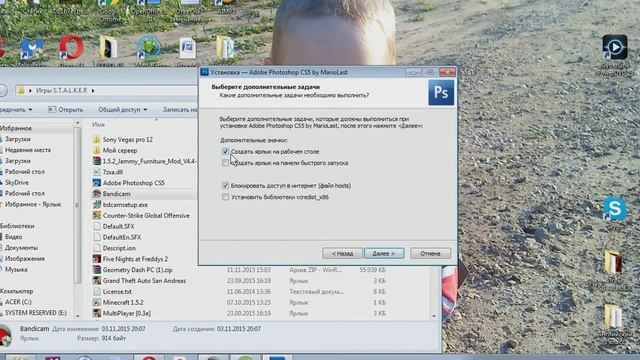Click the bdcamsetup.exe file icon
Viewport: 640px width, 360px height.
click(97, 204)
